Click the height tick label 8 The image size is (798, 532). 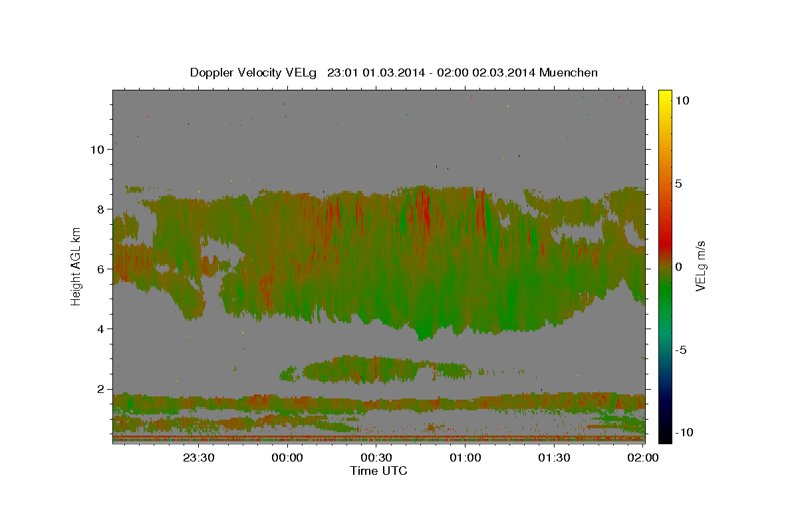coord(101,209)
